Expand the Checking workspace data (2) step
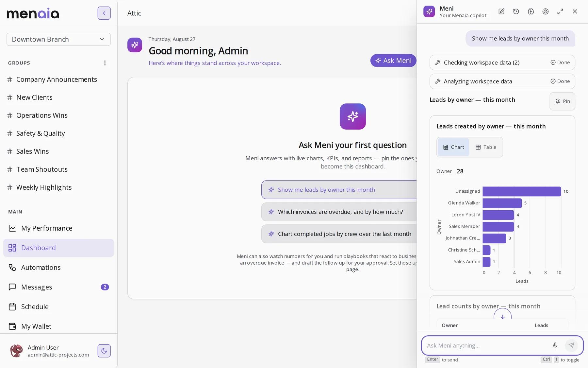 tap(502, 62)
